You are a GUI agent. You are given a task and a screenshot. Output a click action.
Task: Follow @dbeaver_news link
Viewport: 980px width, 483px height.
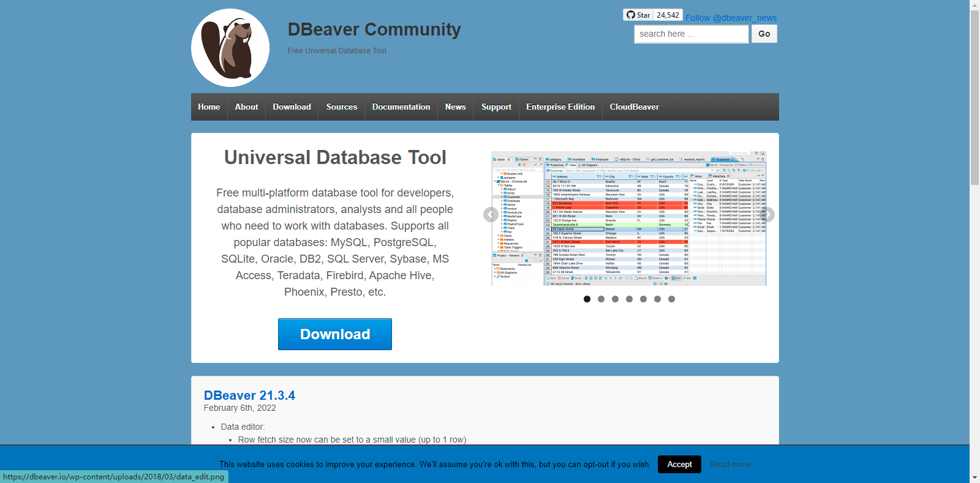coord(731,18)
